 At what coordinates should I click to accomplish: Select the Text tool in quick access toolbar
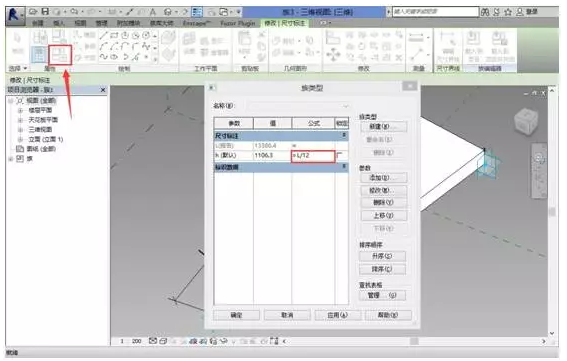point(153,12)
